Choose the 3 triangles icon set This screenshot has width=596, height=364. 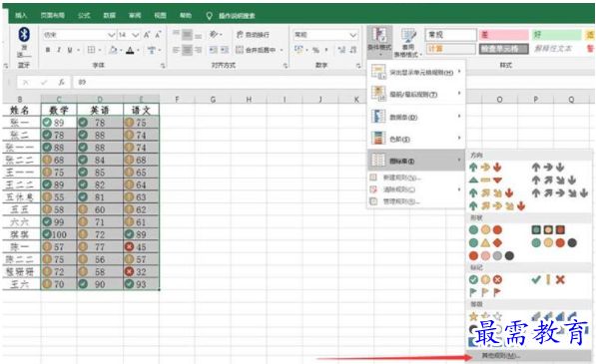coord(485,181)
